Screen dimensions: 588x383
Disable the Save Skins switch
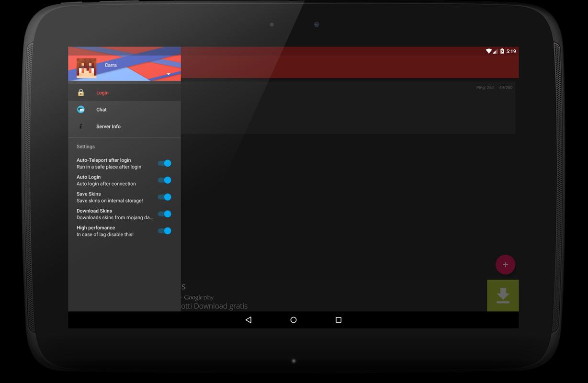click(x=164, y=197)
